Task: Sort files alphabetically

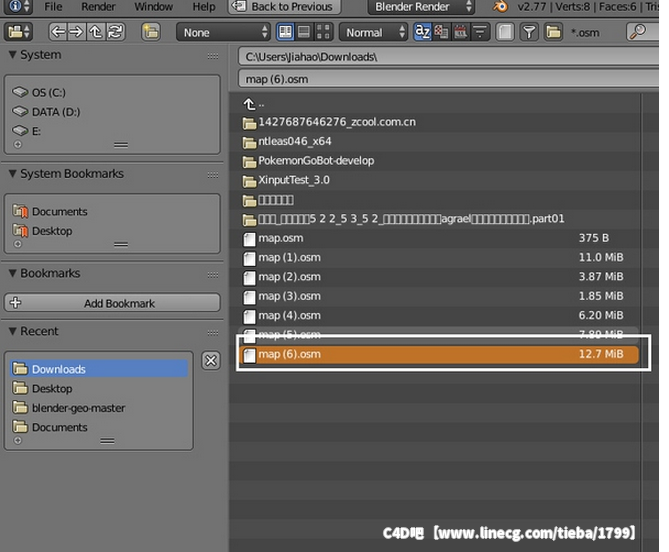Action: [x=422, y=32]
